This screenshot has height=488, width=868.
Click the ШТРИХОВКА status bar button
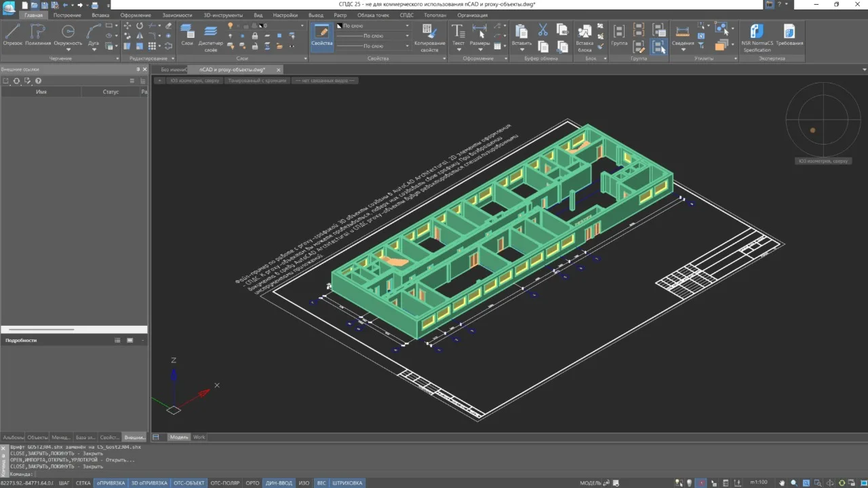tap(349, 483)
